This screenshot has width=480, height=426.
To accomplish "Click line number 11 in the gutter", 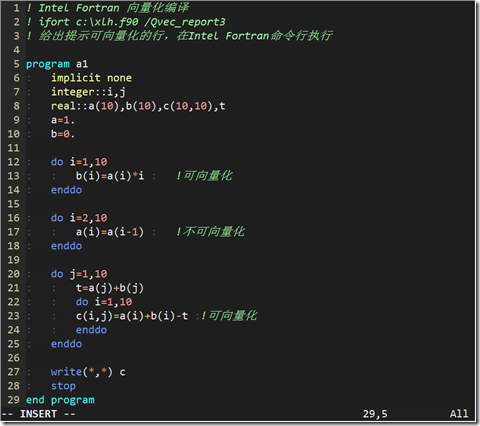I will pos(14,148).
